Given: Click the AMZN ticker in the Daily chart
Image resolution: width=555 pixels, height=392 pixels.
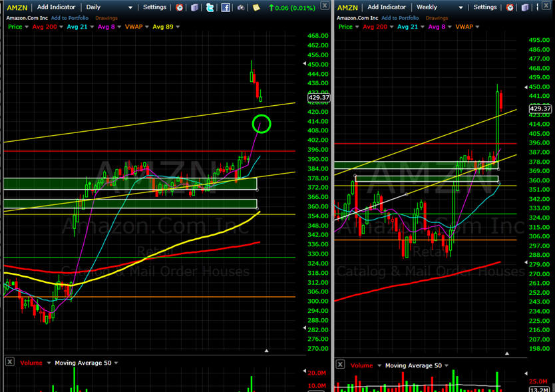Looking at the screenshot, I should pos(17,7).
